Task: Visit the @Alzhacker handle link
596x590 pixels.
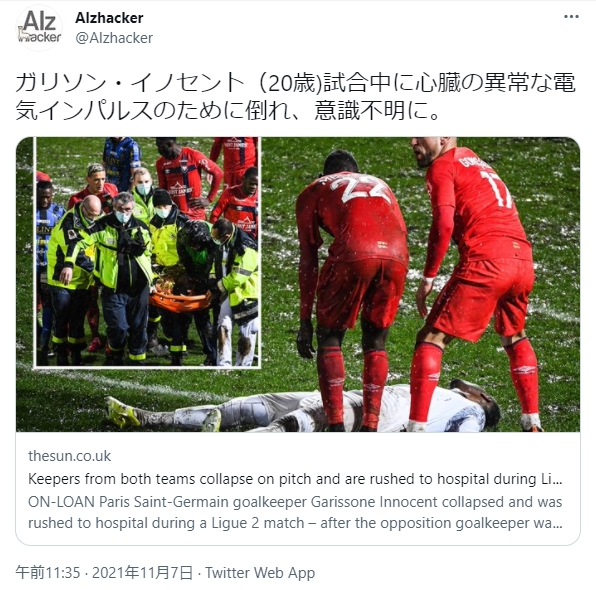Action: click(x=114, y=38)
